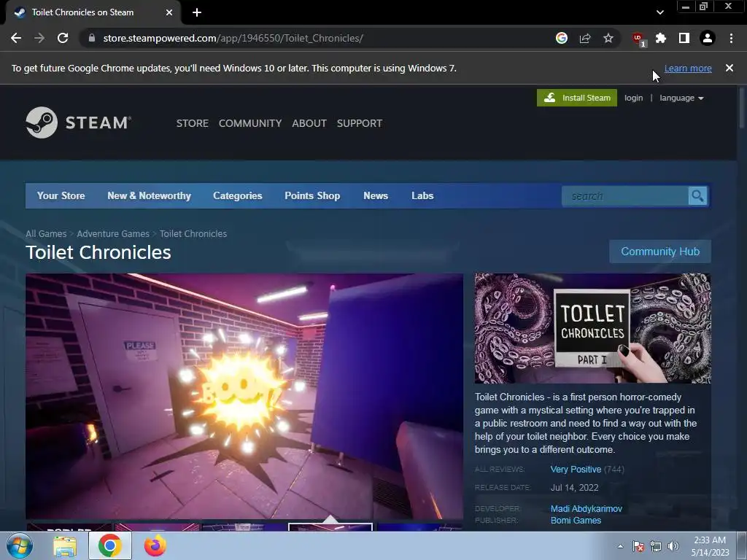Screen dimensions: 747x560
Task: Open the volume speaker tray icon
Action: (x=673, y=546)
